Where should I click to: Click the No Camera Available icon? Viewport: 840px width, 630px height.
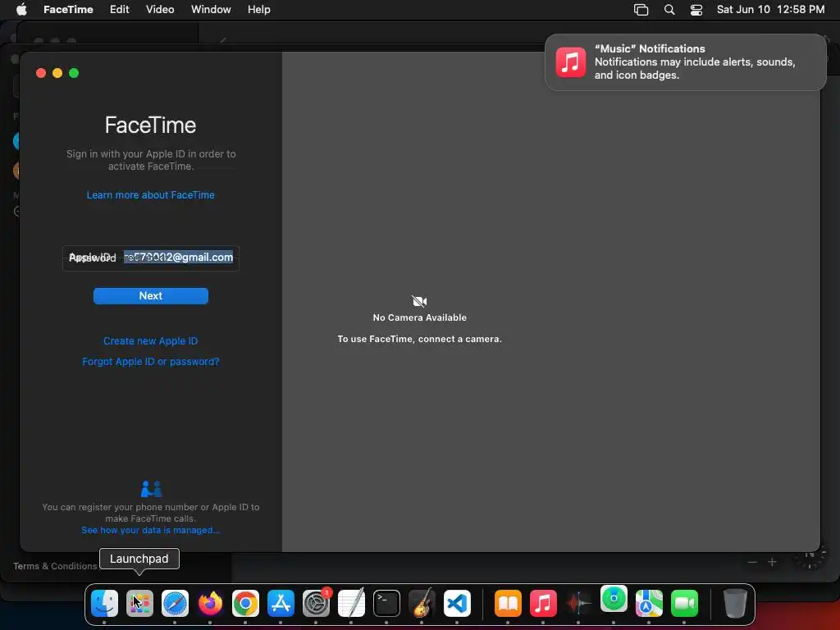(419, 301)
